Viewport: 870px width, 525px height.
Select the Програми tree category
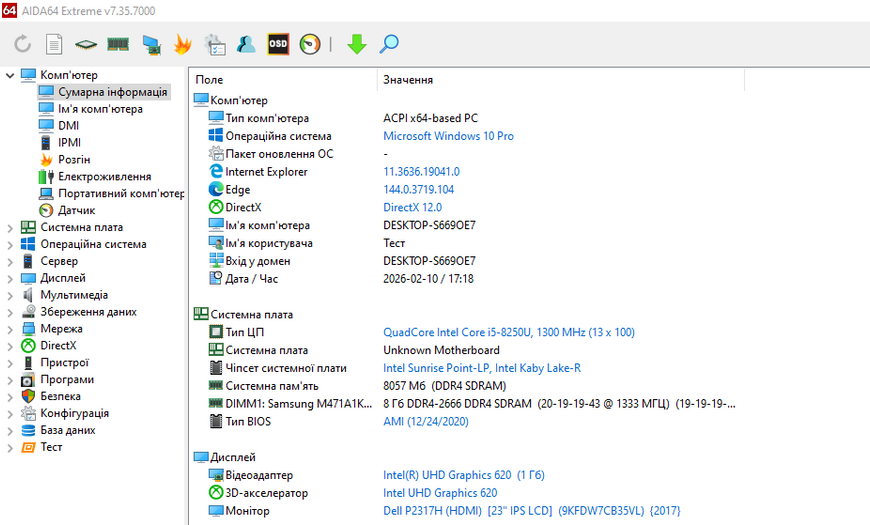pyautogui.click(x=67, y=379)
